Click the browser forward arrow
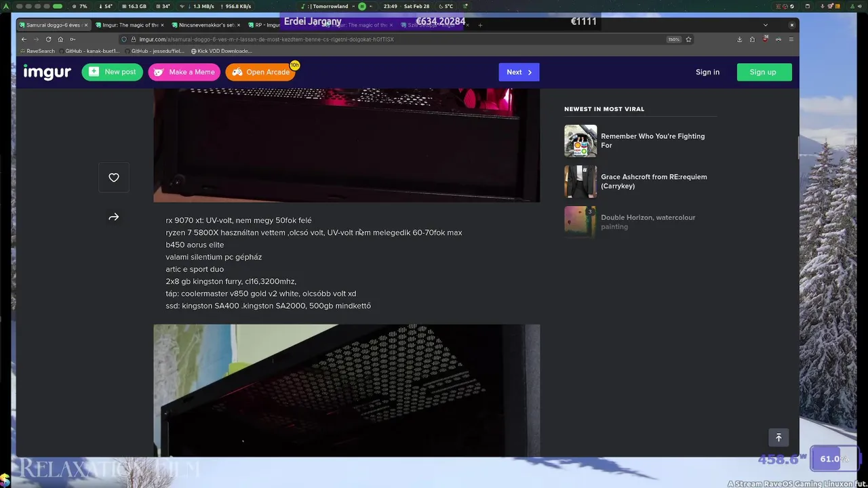The height and width of the screenshot is (488, 868). click(36, 39)
